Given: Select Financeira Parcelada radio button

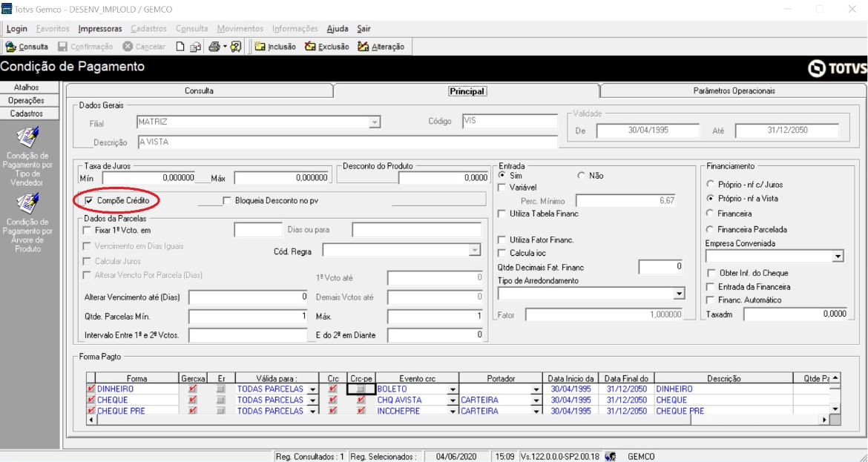Looking at the screenshot, I should pos(711,229).
